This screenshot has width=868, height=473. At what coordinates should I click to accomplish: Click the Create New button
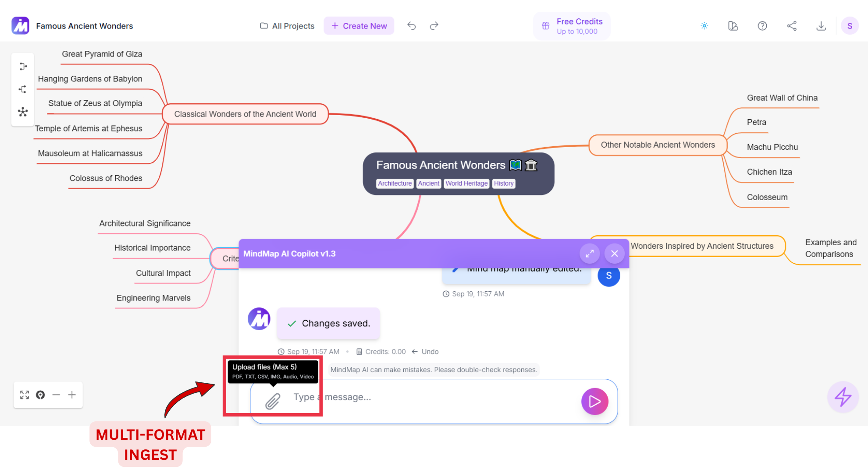(x=359, y=26)
